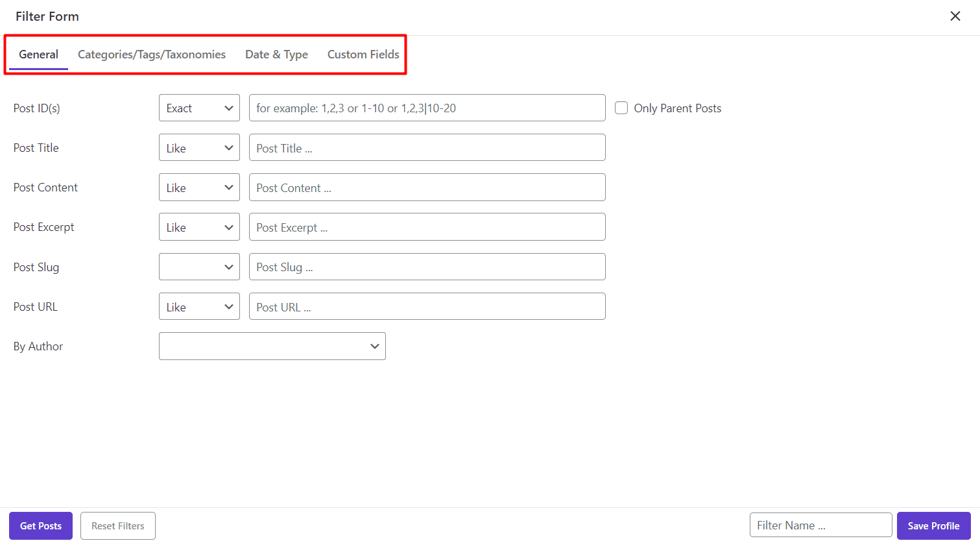Expand the empty Post Slug condition dropdown

pyautogui.click(x=199, y=267)
